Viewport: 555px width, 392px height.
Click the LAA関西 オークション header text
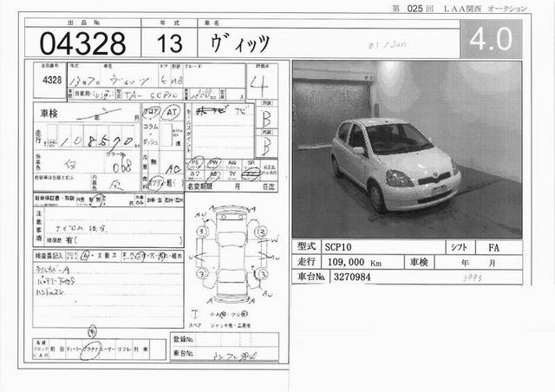point(486,9)
